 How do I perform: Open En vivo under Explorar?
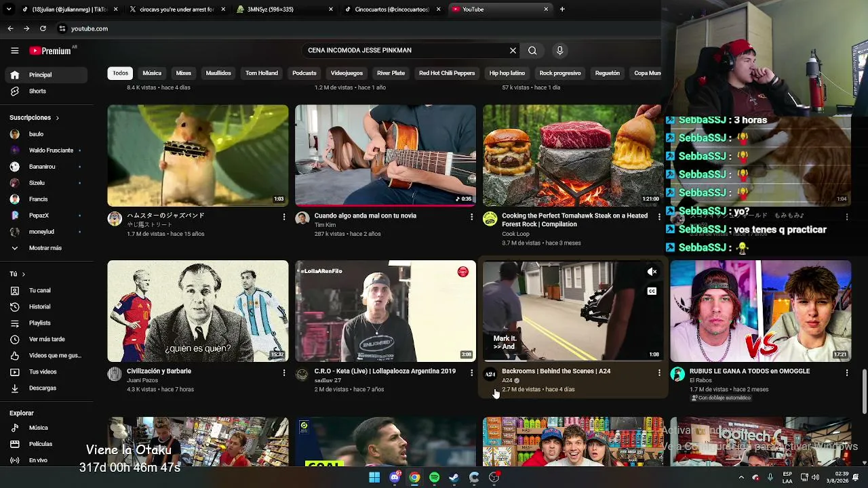(x=46, y=460)
